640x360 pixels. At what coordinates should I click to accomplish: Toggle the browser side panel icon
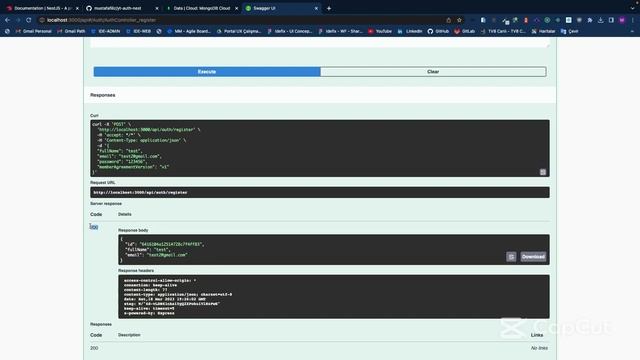(611, 20)
